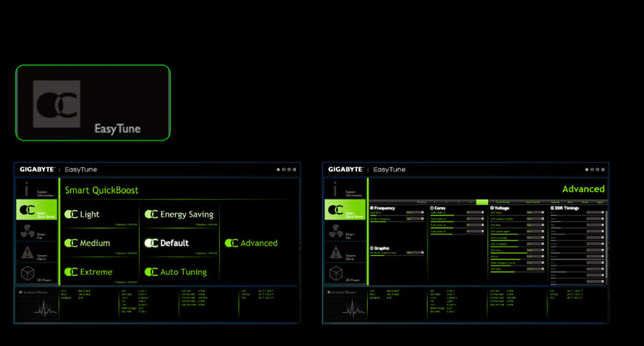Click Save Profile in the Advanced toolbar
This screenshot has width=644, height=346.
(530, 202)
